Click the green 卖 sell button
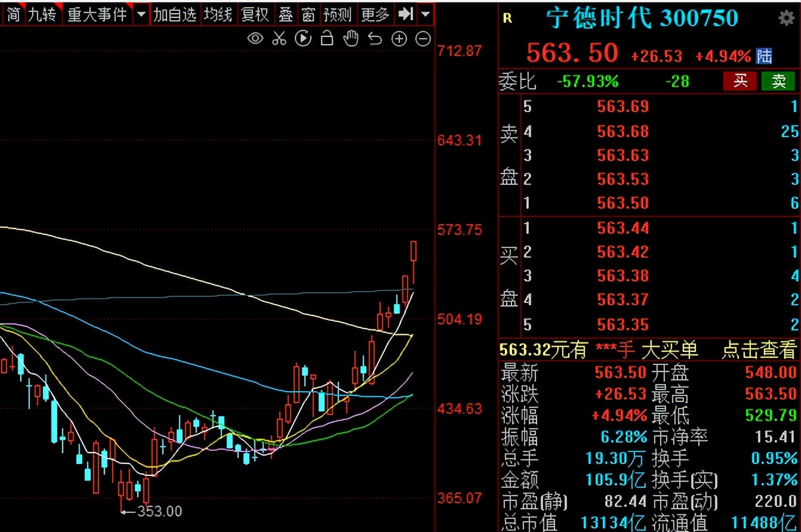 (778, 81)
